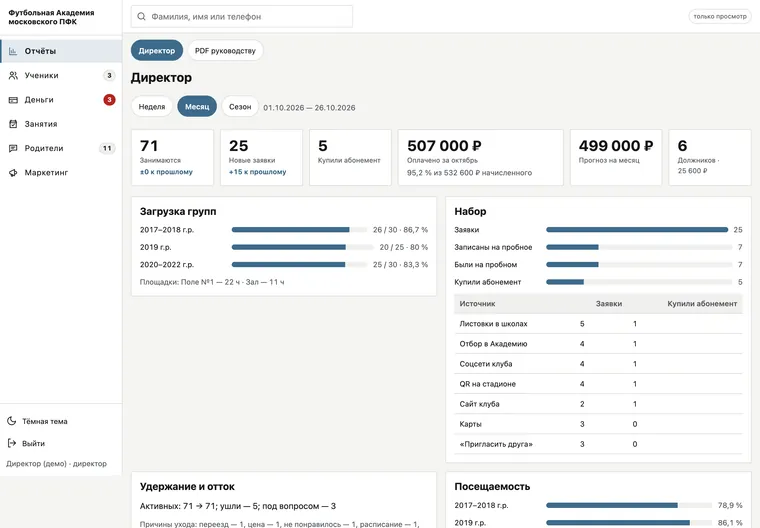This screenshot has height=528, width=760.
Task: Click the date range 01.10.2026 — 26.10.2026
Action: [309, 108]
